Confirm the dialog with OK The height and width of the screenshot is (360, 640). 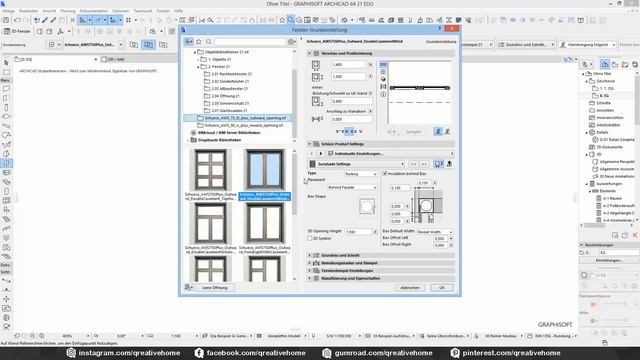(x=442, y=288)
